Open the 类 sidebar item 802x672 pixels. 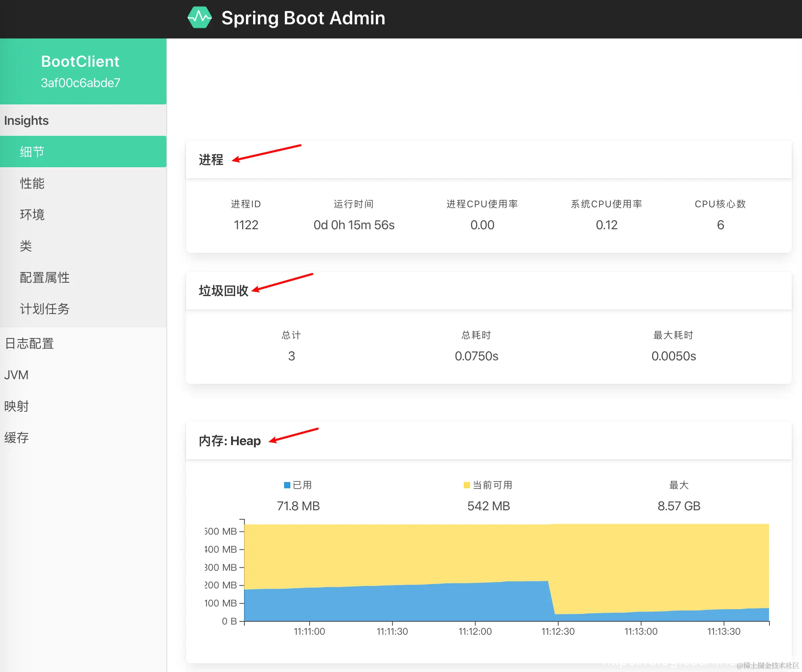coord(83,246)
